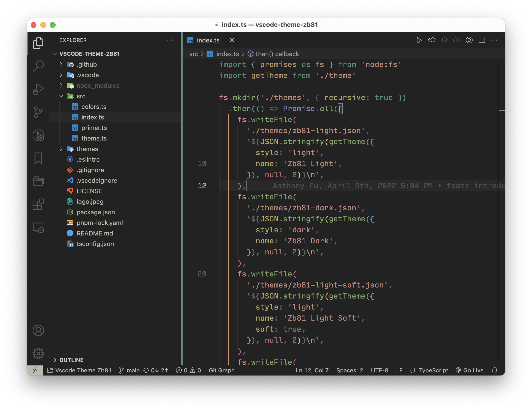The width and height of the screenshot is (532, 411).
Task: Open the Bookmarks view icon
Action: [x=38, y=159]
